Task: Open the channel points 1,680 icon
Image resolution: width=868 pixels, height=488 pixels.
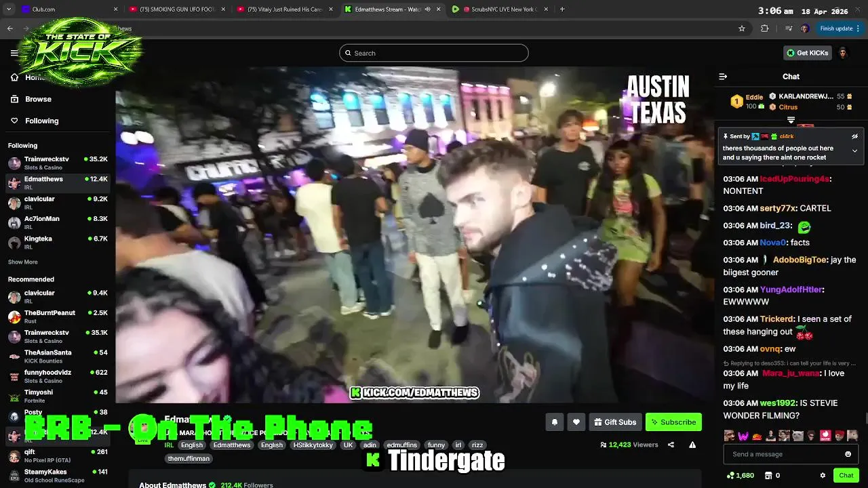Action: [740, 475]
